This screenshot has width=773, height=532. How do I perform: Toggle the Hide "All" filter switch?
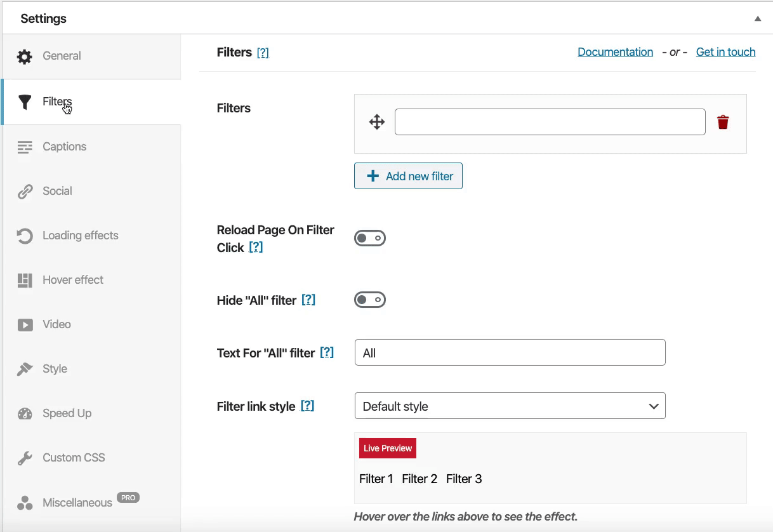pos(370,300)
